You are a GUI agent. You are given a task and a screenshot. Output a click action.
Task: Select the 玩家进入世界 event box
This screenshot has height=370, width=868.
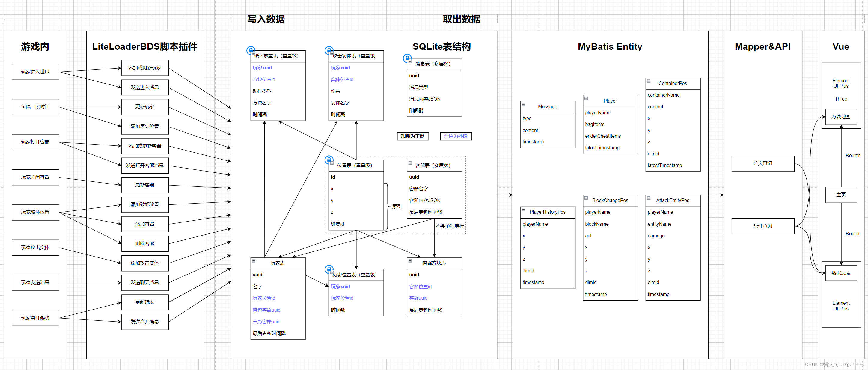[x=35, y=72]
